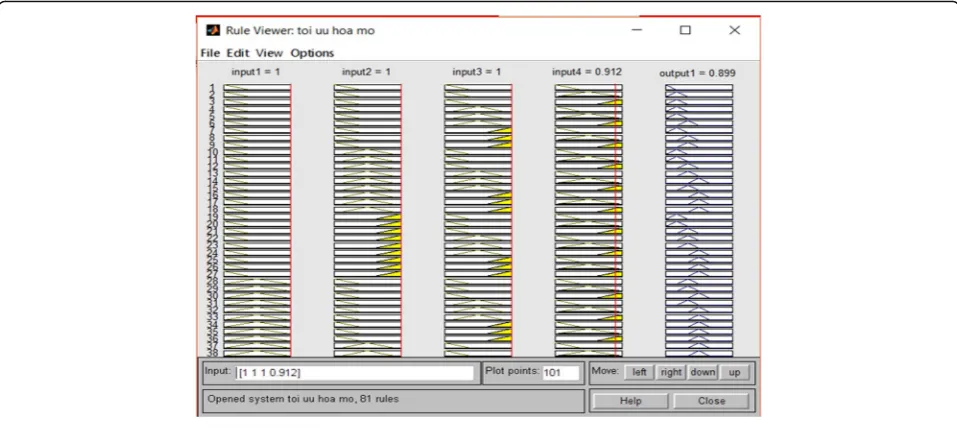
Task: Click the window title 'Rule Viewer: toi uu hoa mo'
Action: [x=300, y=30]
